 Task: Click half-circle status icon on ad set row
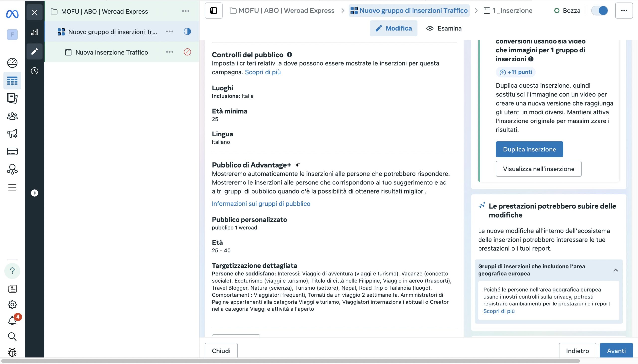pos(187,32)
